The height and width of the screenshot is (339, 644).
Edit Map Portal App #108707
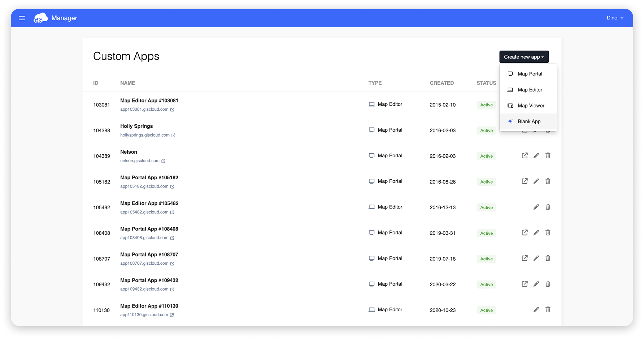coord(536,258)
